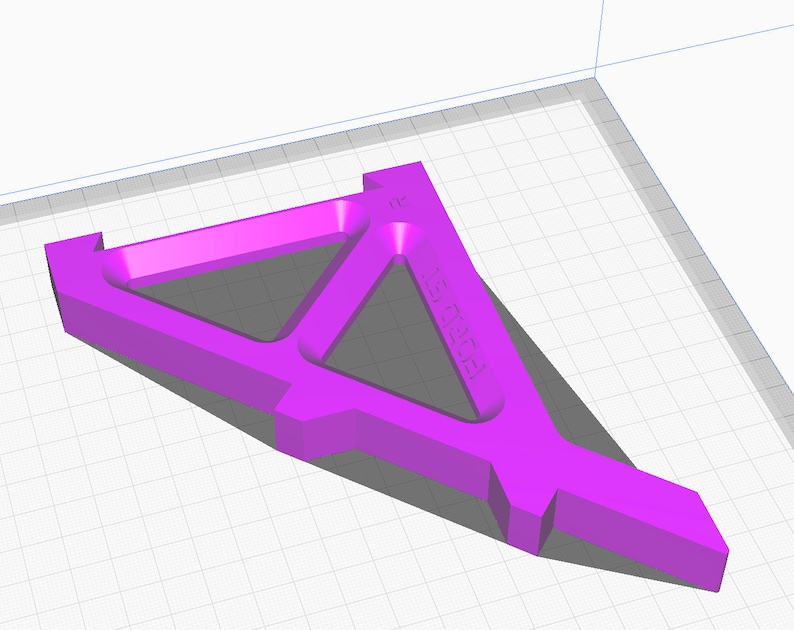Click the notch at the model's upper-left corner

(x=98, y=241)
